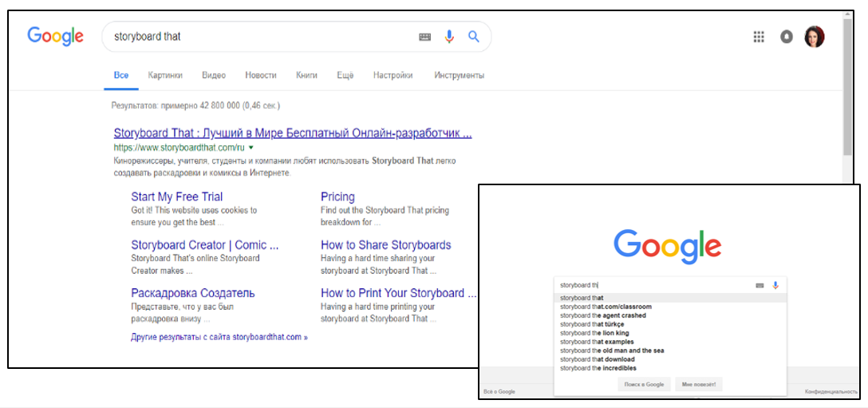
Task: Choose suggestion 'storyboard the old man and the sea'
Action: [670, 351]
